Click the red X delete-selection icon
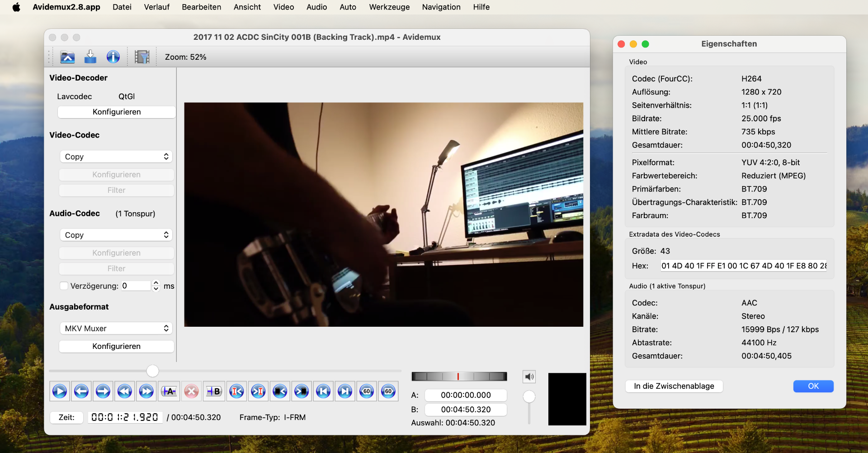 pyautogui.click(x=191, y=391)
